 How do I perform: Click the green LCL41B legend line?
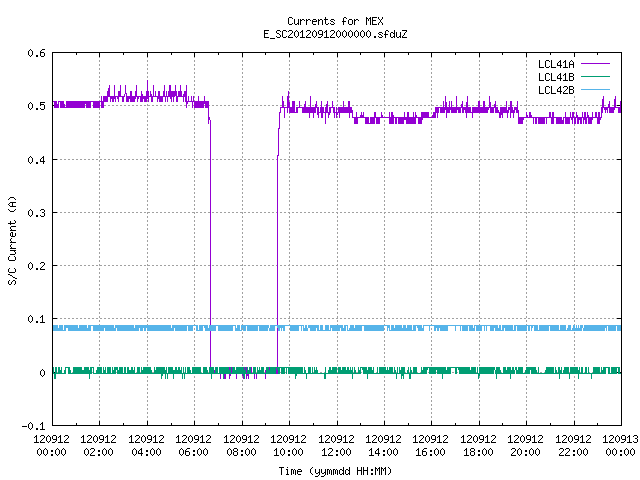(596, 76)
